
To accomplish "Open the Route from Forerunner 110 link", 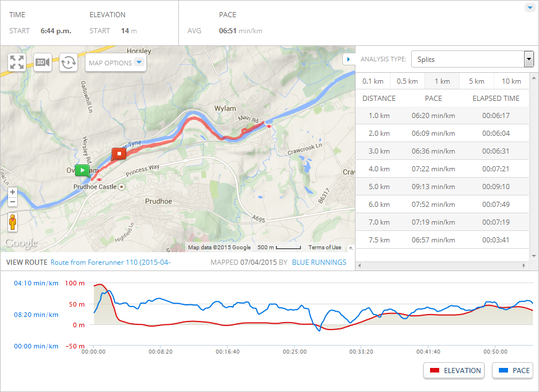I will point(110,262).
